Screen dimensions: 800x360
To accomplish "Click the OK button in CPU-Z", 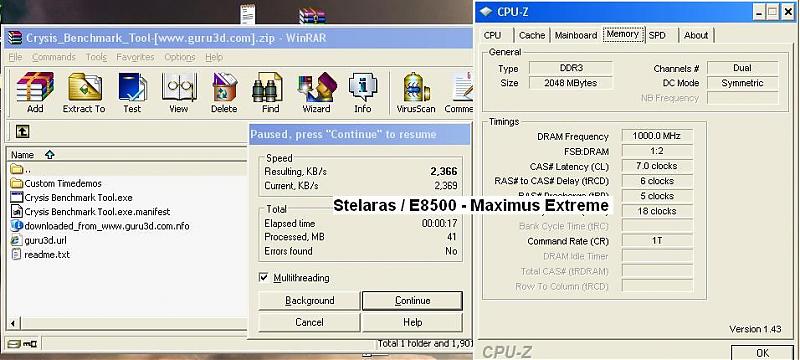I will [x=763, y=352].
